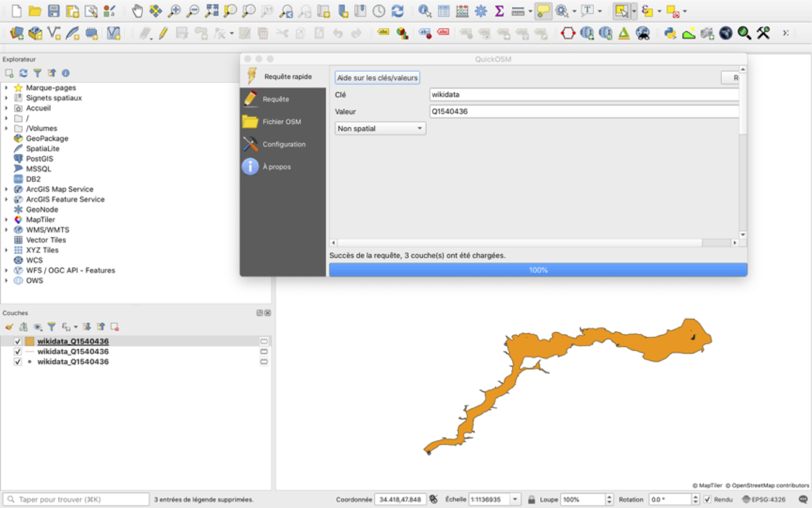Image resolution: width=812 pixels, height=508 pixels.
Task: Switch to the Requête tab
Action: click(x=283, y=99)
